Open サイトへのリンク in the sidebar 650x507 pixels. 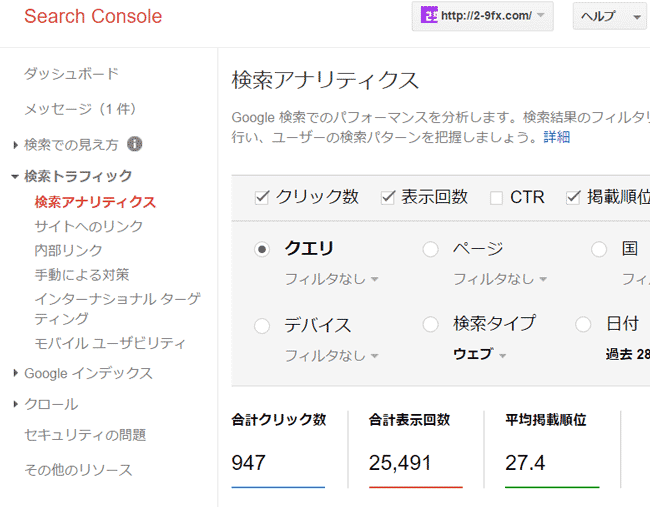point(89,226)
